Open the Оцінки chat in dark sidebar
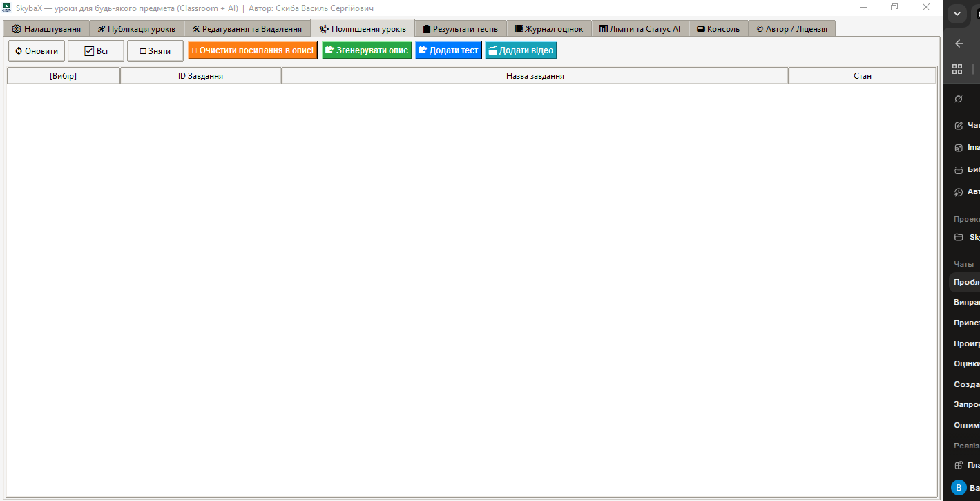 [967, 363]
